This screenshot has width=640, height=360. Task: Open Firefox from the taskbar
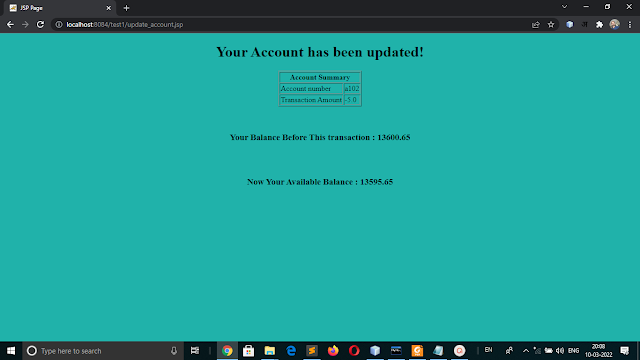[x=333, y=351]
